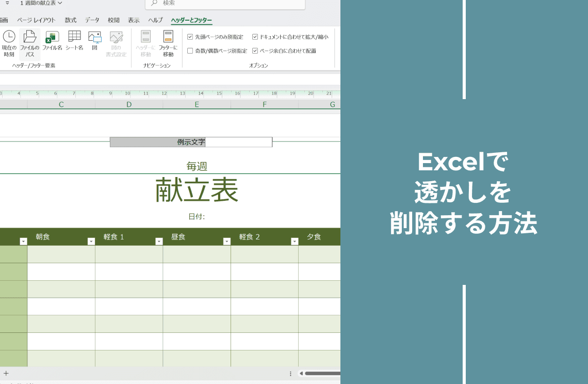The image size is (588, 384).
Task: Open the 校閲 ribbon tab
Action: tap(113, 20)
